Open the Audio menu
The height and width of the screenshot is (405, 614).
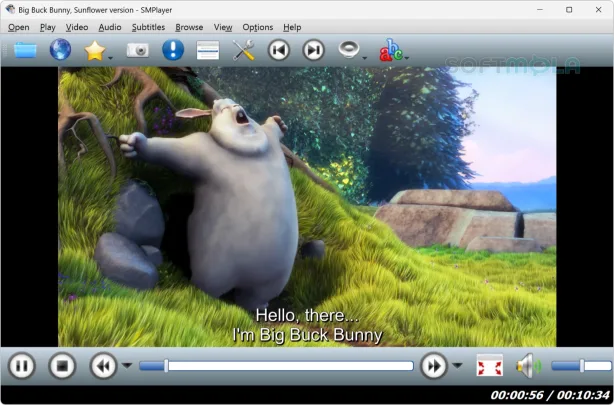click(x=110, y=27)
